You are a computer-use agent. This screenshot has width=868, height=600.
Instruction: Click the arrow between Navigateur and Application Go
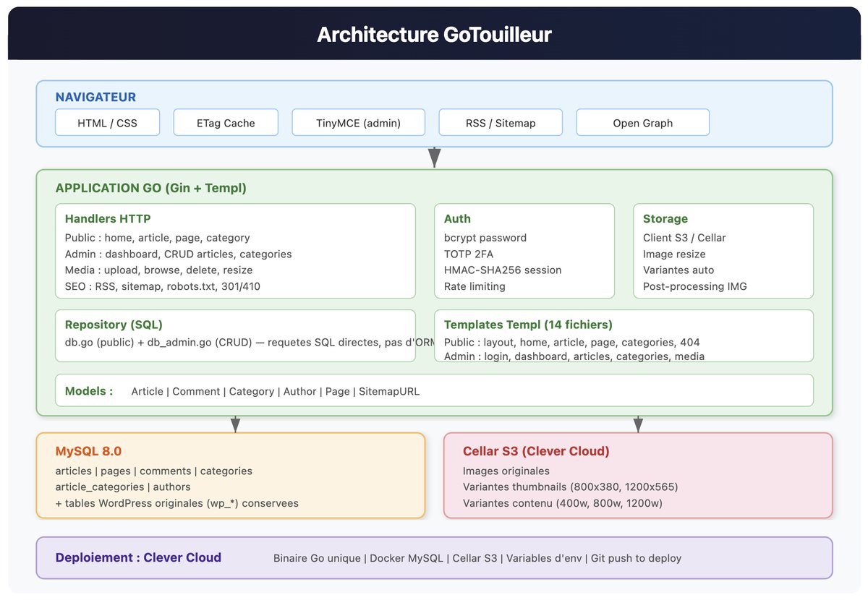[x=434, y=157]
